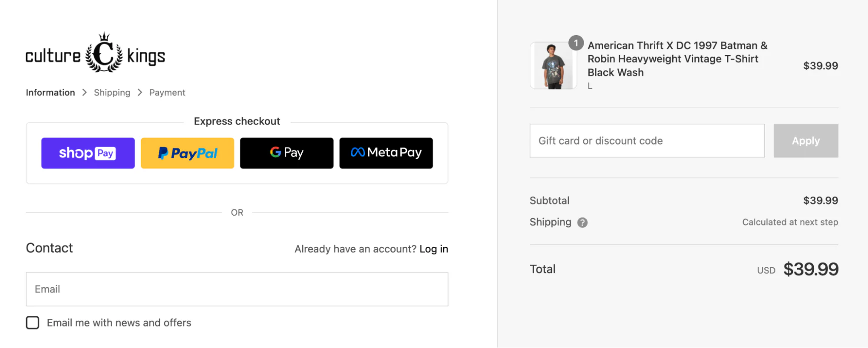Expand the breadcrumb arrow after Information

[x=84, y=92]
